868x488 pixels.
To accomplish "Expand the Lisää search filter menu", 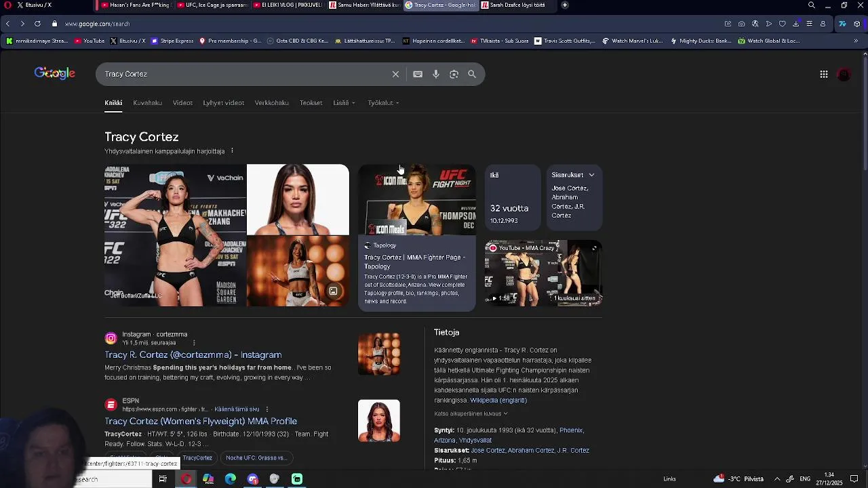I will coord(344,103).
